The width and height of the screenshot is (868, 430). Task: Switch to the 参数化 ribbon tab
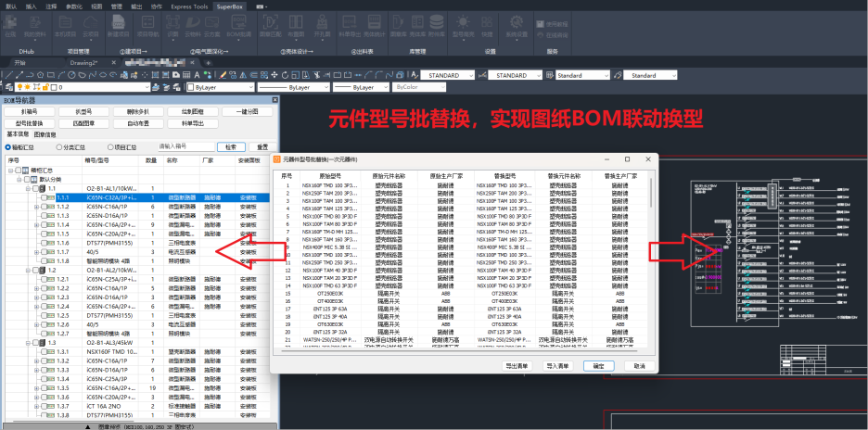[74, 6]
